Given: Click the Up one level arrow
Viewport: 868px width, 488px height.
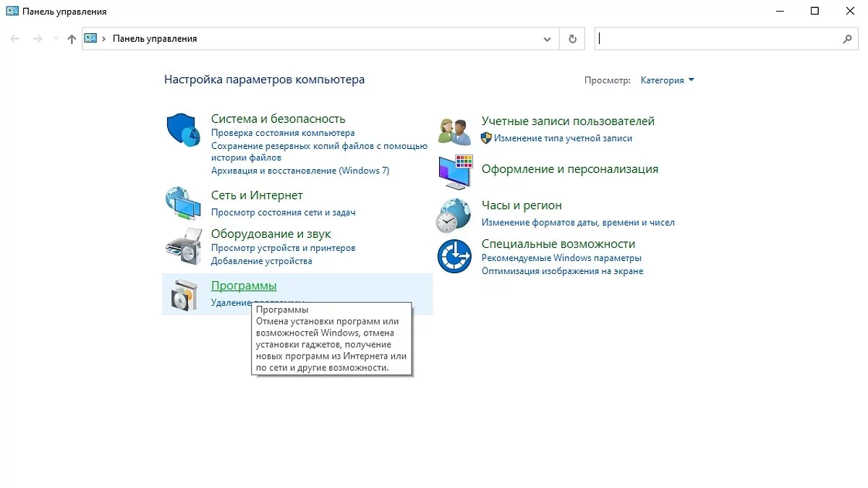Looking at the screenshot, I should tap(71, 39).
